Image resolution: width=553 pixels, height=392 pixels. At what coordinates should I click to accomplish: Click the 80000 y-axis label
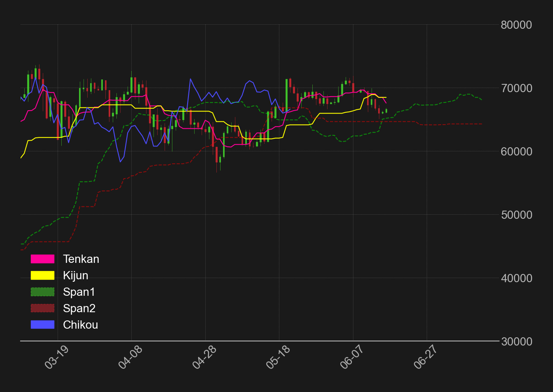point(516,25)
